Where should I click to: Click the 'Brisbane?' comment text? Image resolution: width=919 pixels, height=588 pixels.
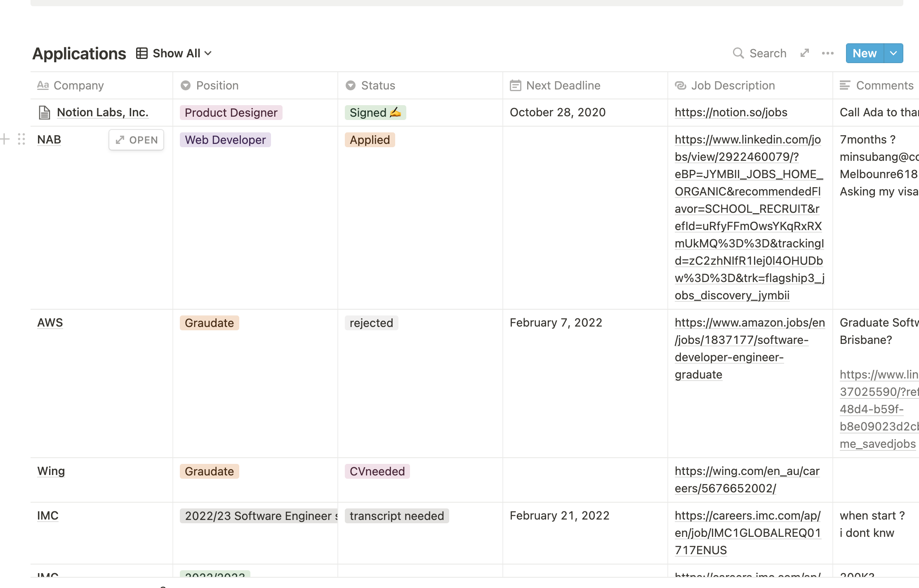[x=866, y=340]
